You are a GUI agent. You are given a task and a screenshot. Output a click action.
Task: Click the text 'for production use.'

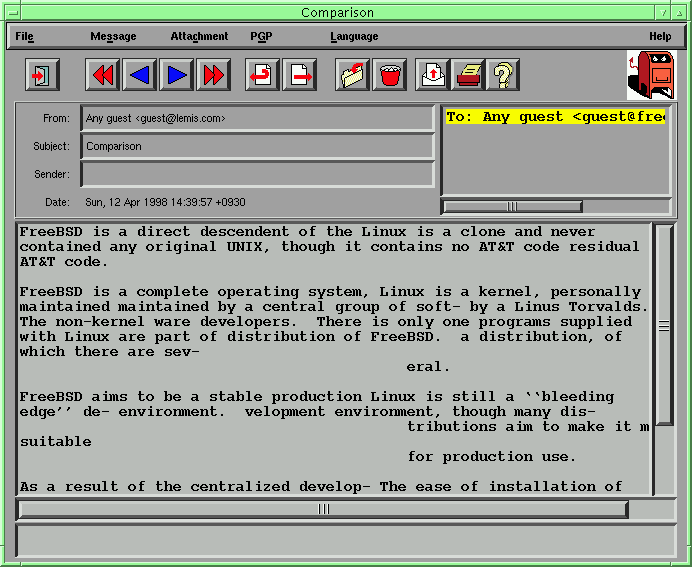coord(492,457)
